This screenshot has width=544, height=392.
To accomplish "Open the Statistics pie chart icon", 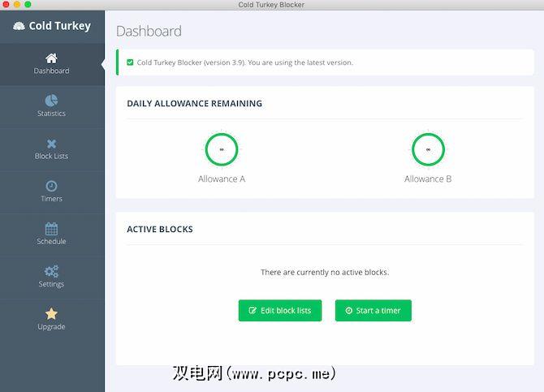I will (51, 101).
